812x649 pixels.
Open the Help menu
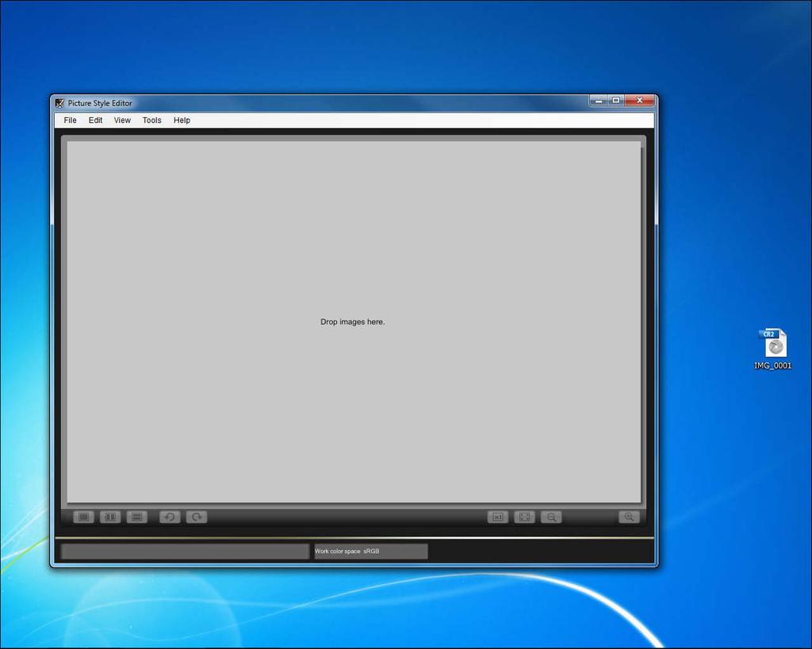coord(182,120)
